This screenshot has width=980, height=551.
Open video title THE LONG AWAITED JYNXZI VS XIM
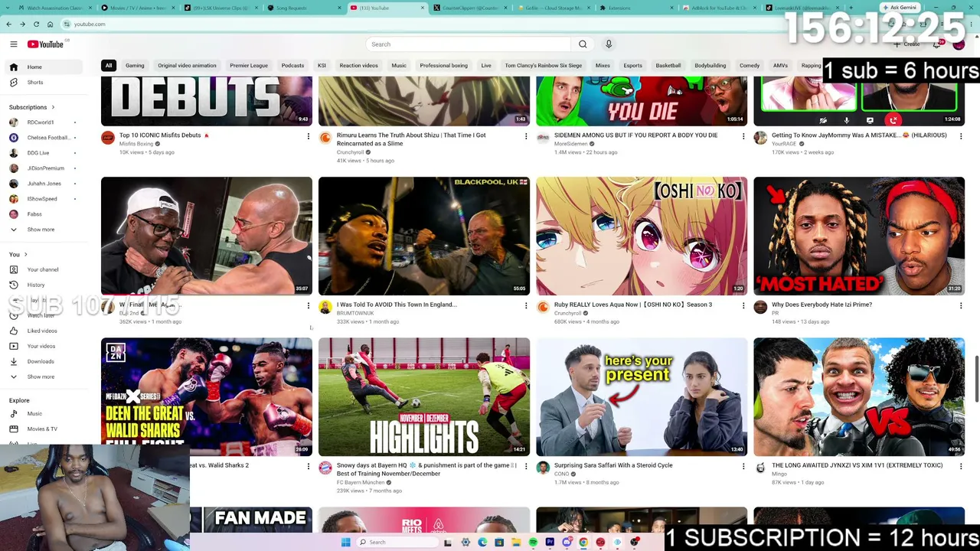(858, 465)
